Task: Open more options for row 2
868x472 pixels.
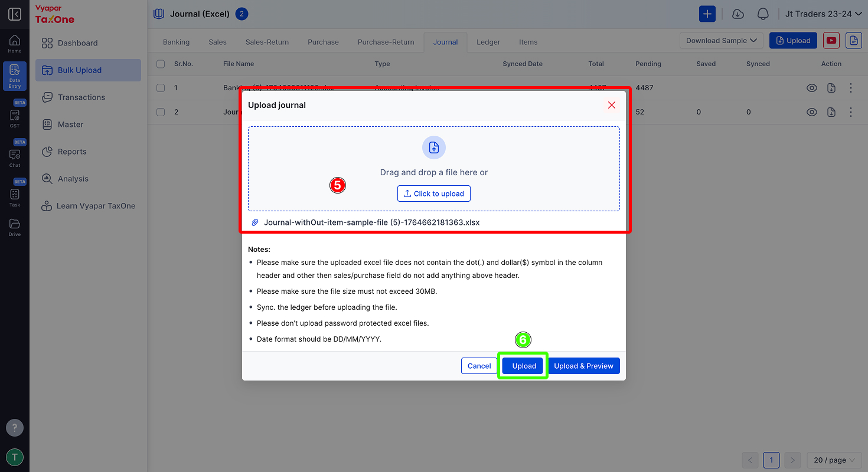Action: click(x=851, y=112)
